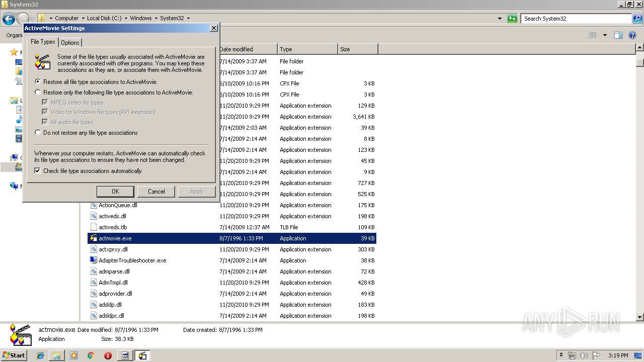Go back using Explorer back arrow
Image resolution: width=644 pixels, height=362 pixels.
[x=9, y=19]
